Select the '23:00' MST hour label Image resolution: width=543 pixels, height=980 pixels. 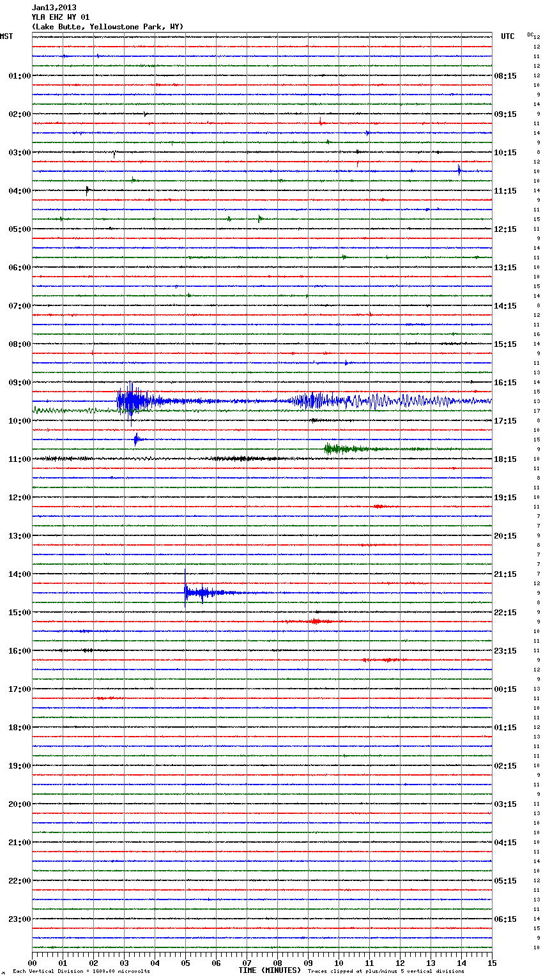[20, 919]
